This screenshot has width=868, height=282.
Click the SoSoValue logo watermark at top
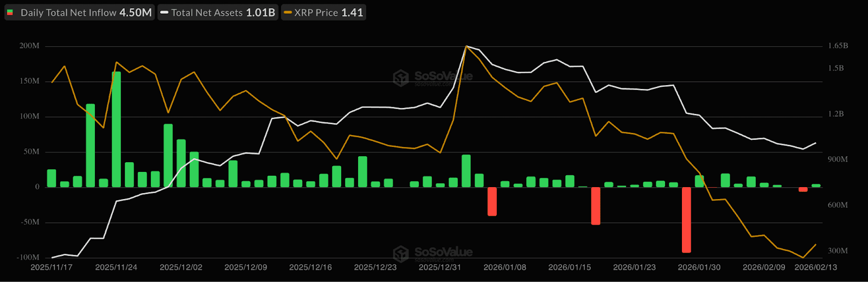point(432,78)
